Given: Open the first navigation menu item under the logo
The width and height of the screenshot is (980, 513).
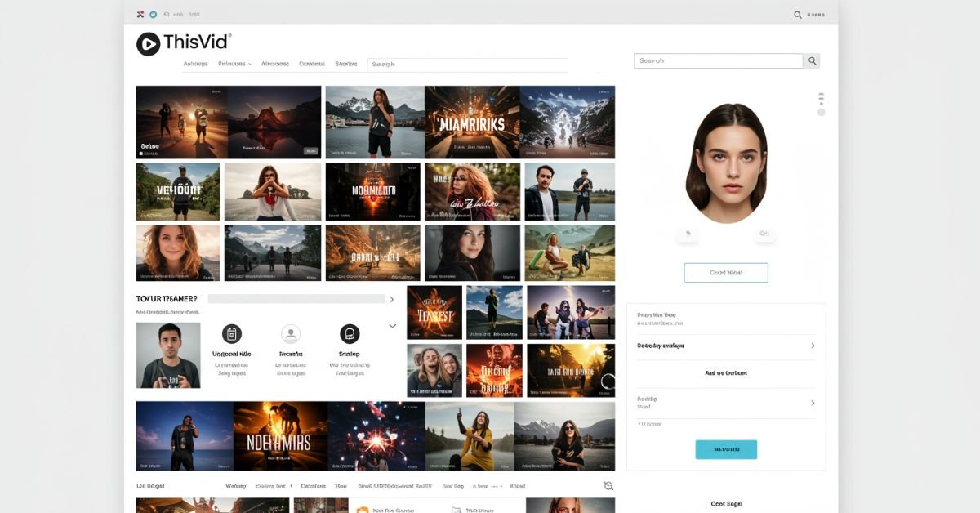Looking at the screenshot, I should 195,64.
